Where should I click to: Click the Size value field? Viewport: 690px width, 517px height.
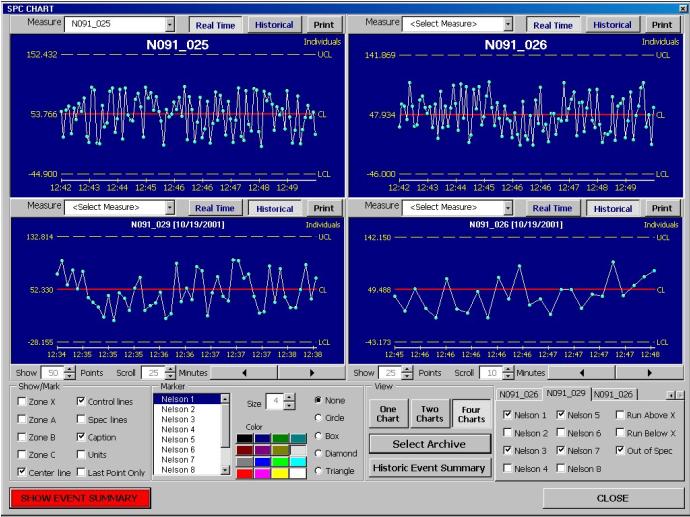275,401
